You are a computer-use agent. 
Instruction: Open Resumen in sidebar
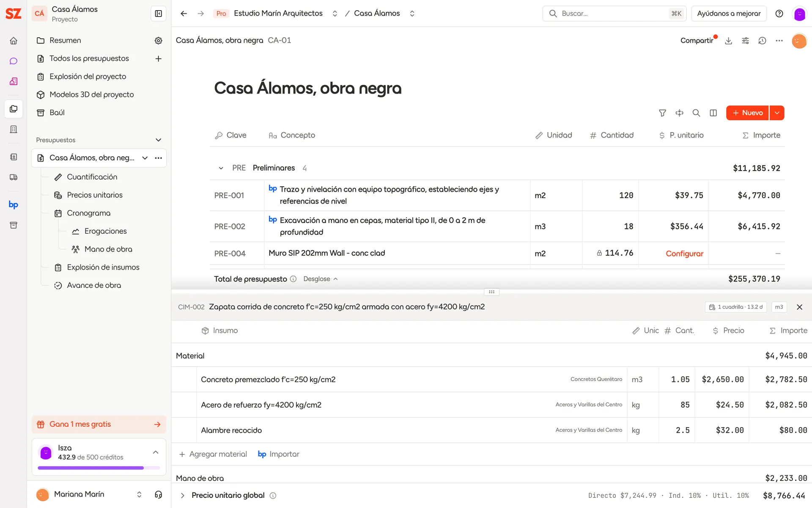click(x=65, y=41)
